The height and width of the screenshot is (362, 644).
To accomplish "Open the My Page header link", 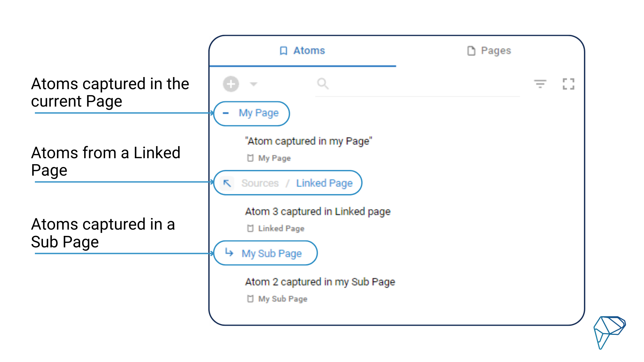I will click(x=258, y=113).
